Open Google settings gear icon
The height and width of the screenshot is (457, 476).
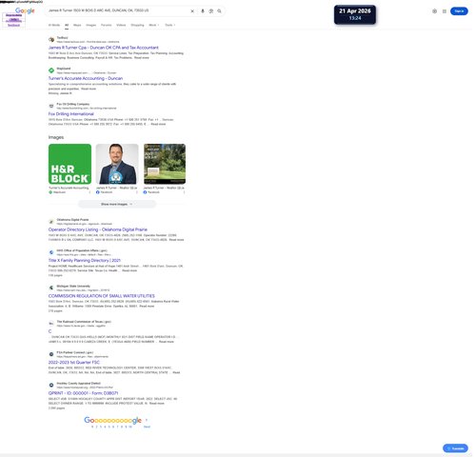(434, 11)
